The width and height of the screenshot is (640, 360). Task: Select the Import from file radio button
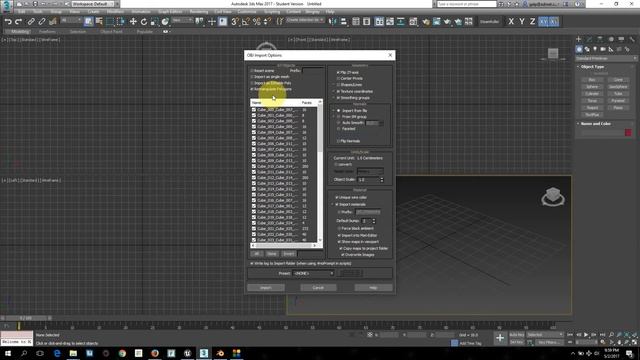click(338, 111)
